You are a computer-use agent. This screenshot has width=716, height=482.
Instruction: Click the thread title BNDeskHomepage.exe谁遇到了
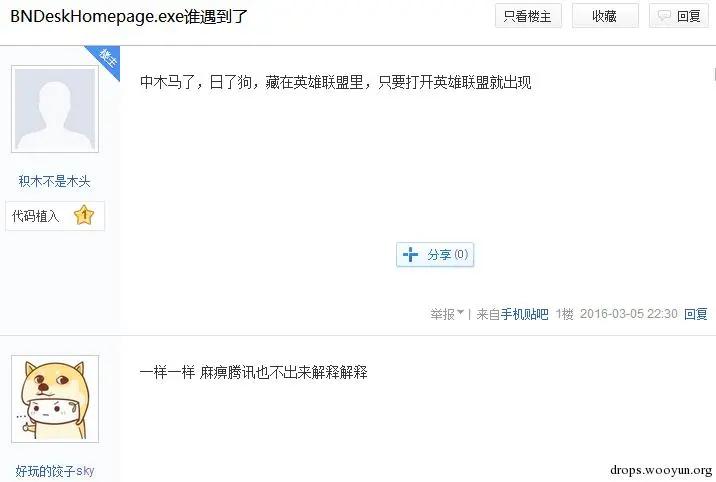point(129,16)
